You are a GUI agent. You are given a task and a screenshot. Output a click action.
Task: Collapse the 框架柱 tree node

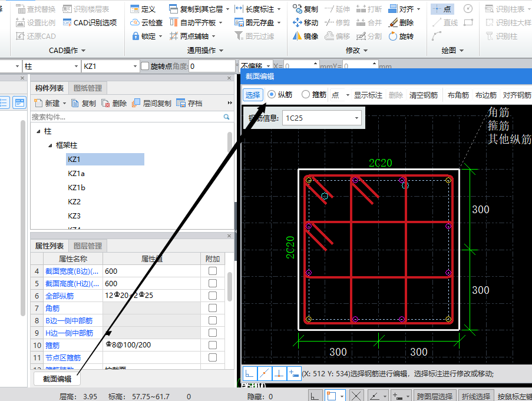tap(50, 145)
